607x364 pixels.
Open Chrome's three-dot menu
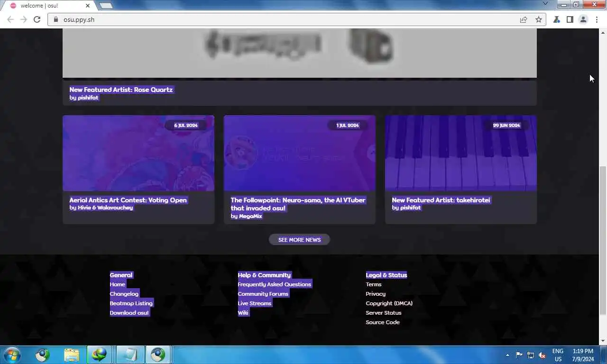597,19
